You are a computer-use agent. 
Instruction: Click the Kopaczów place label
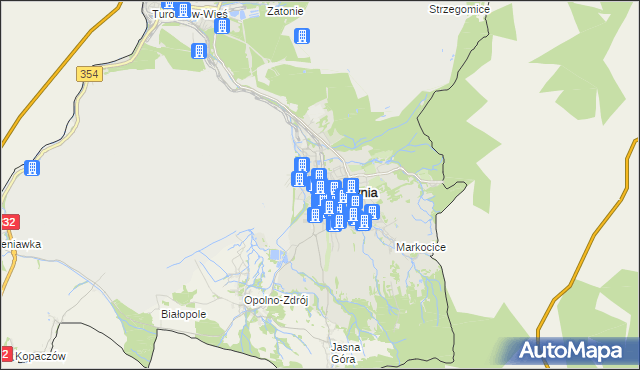41,356
